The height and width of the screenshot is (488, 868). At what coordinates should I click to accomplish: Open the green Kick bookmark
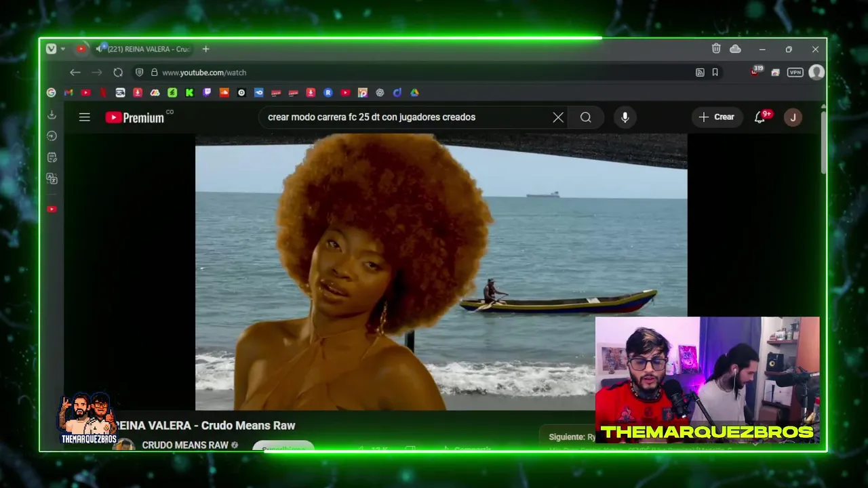[190, 93]
